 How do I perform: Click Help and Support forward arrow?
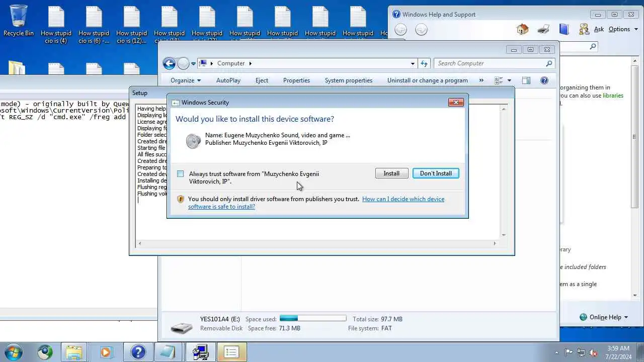pos(422,30)
